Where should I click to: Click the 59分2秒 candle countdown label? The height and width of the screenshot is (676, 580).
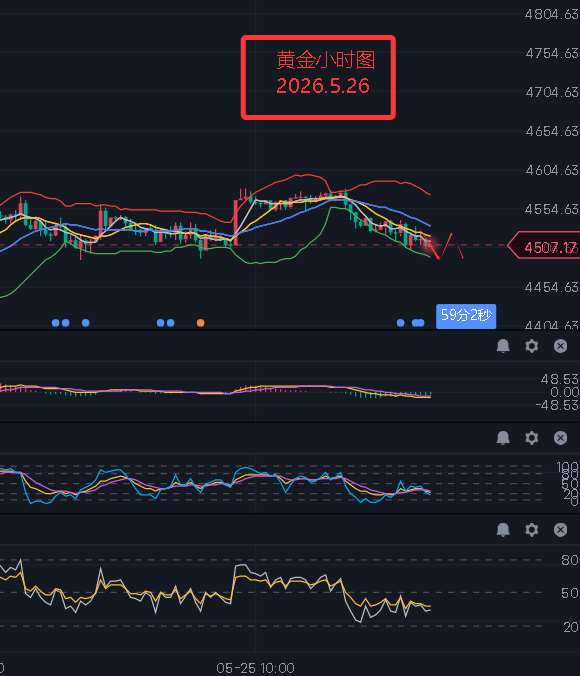[466, 316]
